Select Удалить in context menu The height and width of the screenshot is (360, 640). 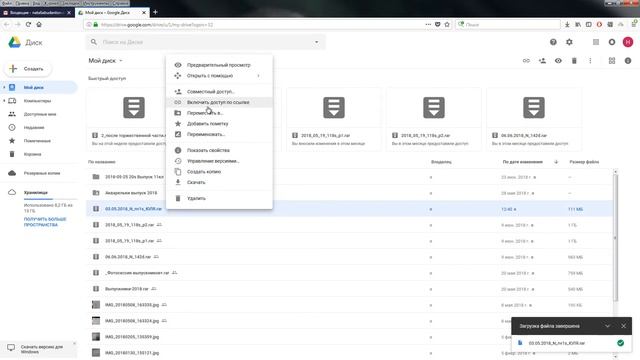(219, 198)
